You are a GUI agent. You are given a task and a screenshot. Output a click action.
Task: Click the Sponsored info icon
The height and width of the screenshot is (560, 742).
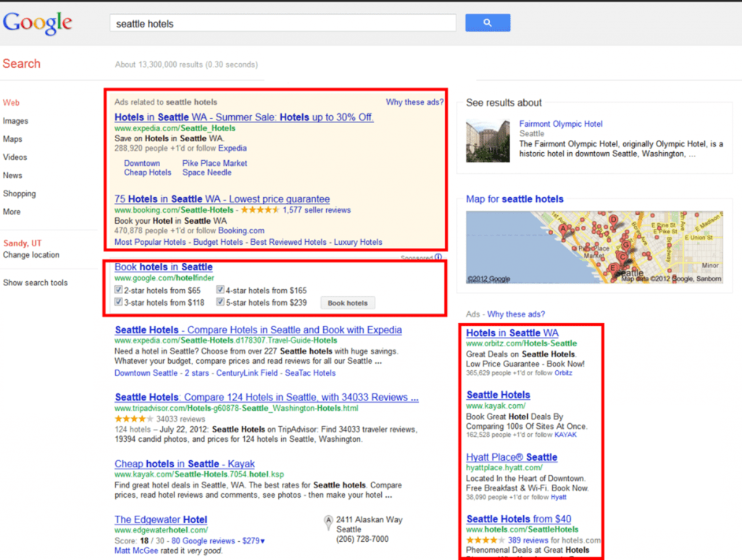coord(438,257)
